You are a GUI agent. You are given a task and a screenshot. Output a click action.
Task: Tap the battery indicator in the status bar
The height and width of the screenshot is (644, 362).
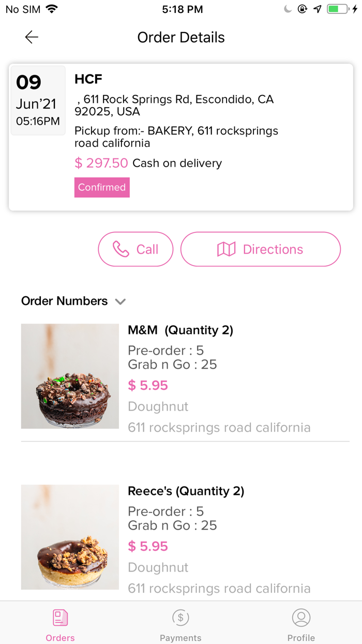339,8
